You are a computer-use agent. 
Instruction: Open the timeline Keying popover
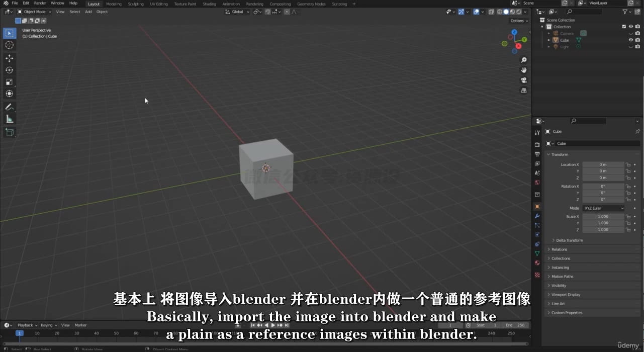tap(49, 325)
